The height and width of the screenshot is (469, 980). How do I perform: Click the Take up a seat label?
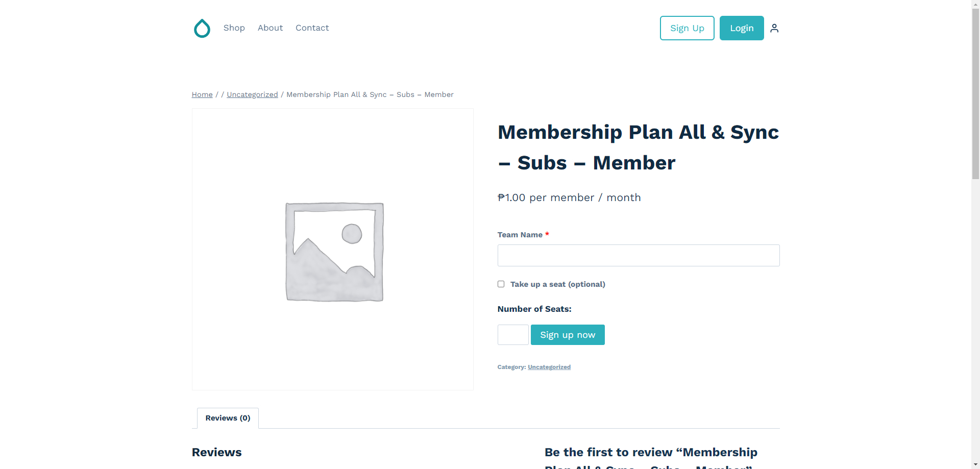(x=557, y=284)
